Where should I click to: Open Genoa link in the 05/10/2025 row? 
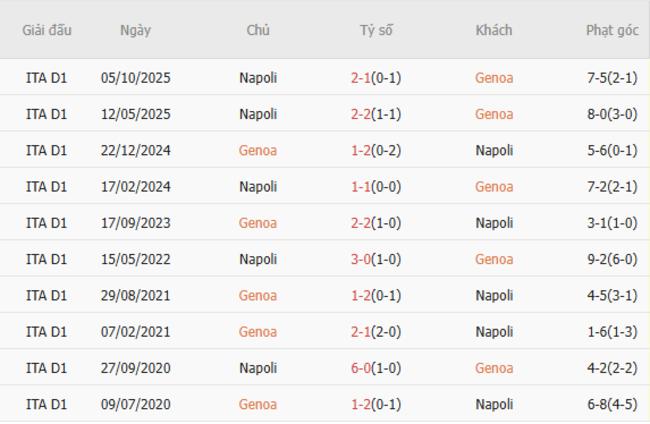click(x=494, y=78)
